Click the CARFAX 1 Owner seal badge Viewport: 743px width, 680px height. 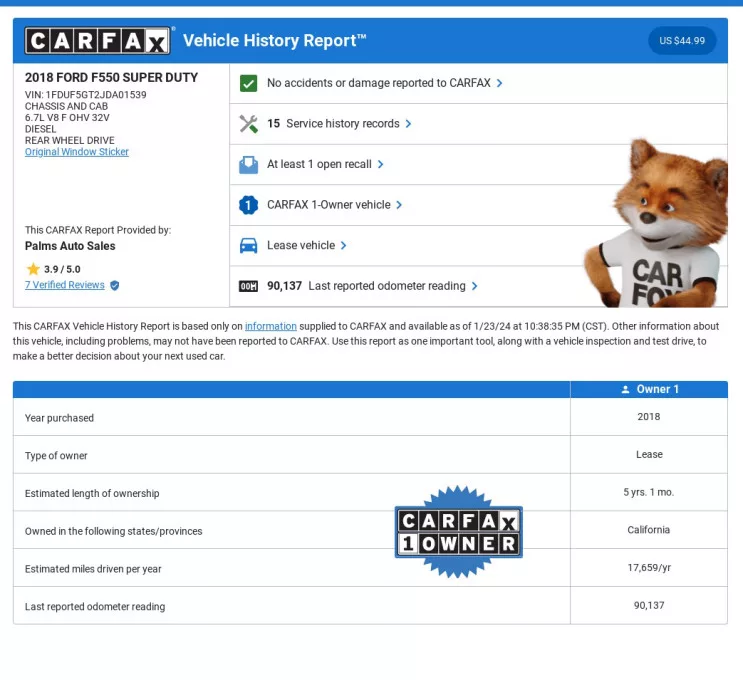click(x=459, y=532)
